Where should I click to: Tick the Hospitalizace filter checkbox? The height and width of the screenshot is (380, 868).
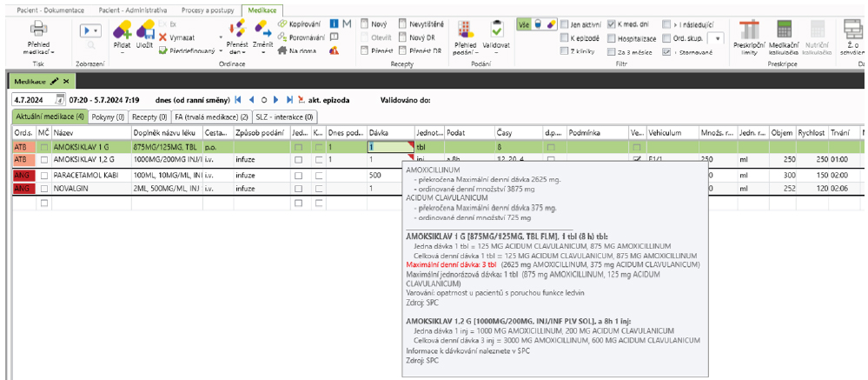[x=612, y=38]
